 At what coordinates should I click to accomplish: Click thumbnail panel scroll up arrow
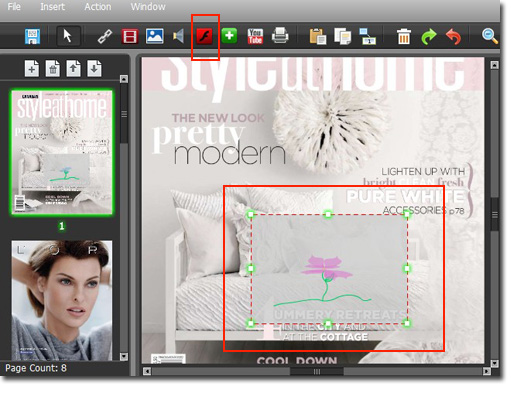124,79
